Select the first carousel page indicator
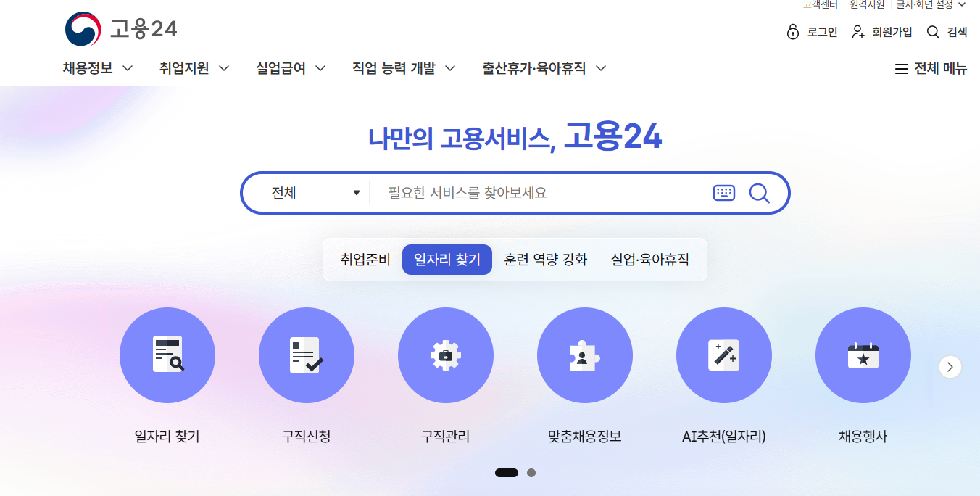Image resolution: width=980 pixels, height=496 pixels. (507, 473)
